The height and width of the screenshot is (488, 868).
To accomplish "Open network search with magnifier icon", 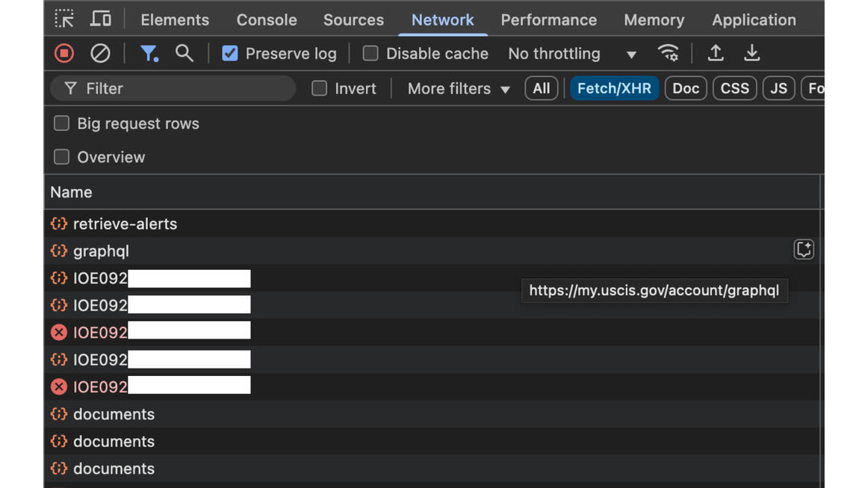I will (x=184, y=53).
